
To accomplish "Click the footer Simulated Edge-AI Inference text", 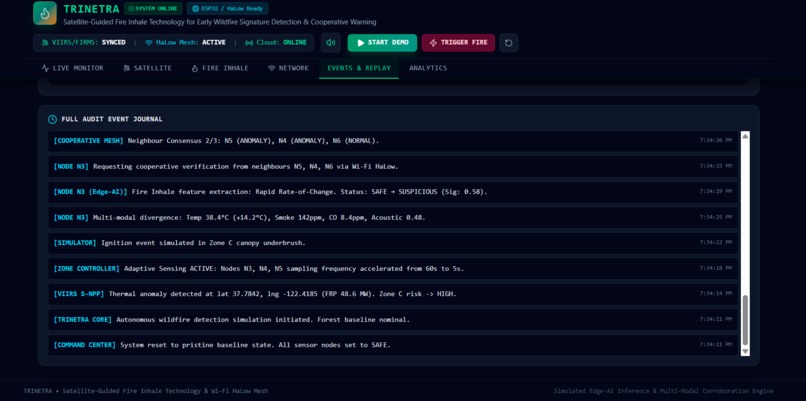I will point(664,391).
